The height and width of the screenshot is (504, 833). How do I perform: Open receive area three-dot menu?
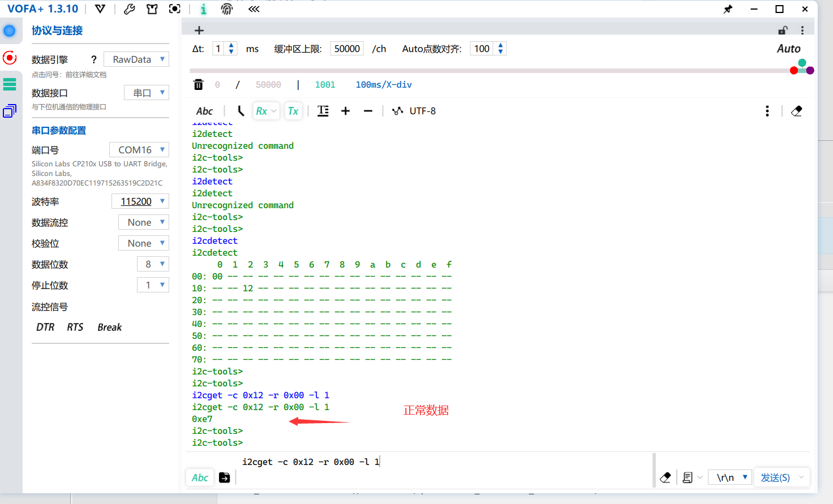coord(767,111)
